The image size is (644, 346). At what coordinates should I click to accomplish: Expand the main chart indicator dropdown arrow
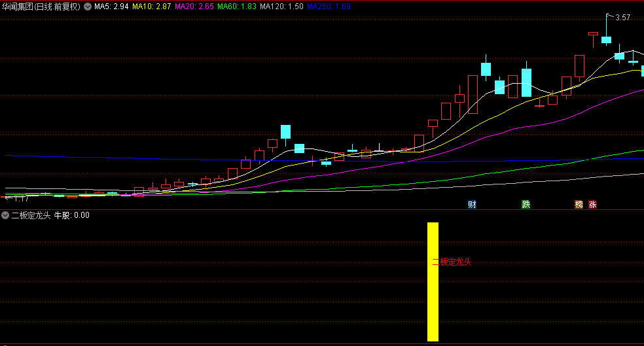coord(88,7)
